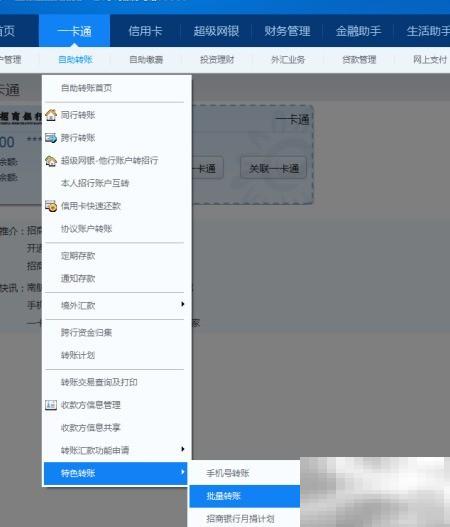Switch to the 超级网银 tab

216,31
